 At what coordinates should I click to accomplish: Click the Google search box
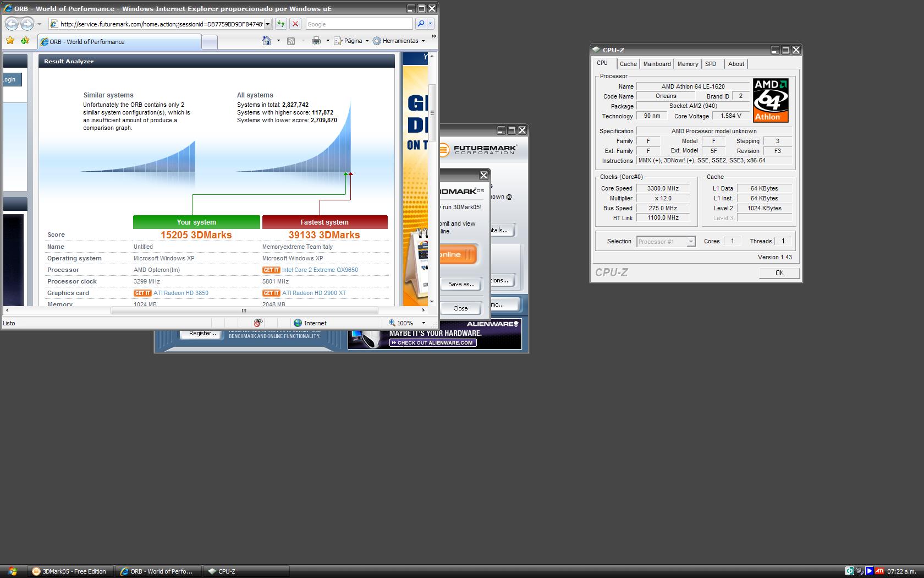pos(359,24)
